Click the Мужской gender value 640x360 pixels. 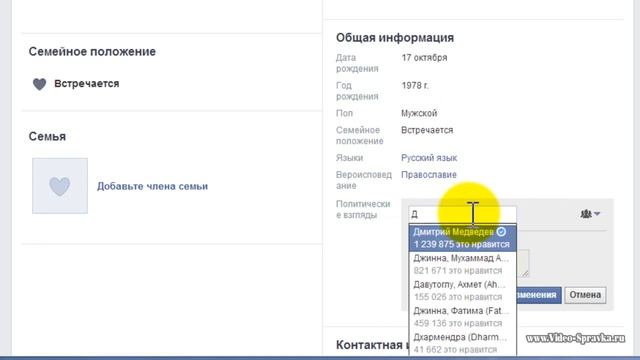pyautogui.click(x=419, y=113)
